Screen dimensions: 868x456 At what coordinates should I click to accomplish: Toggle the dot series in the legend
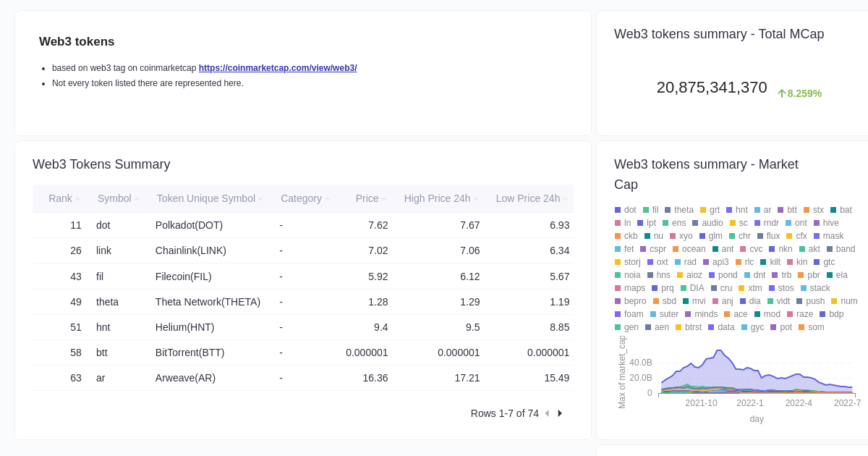(x=626, y=210)
